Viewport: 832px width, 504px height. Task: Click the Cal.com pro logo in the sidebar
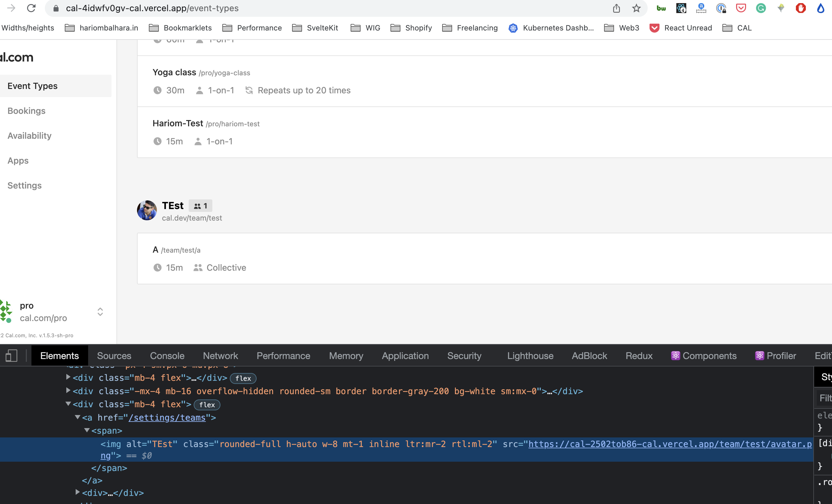6,311
